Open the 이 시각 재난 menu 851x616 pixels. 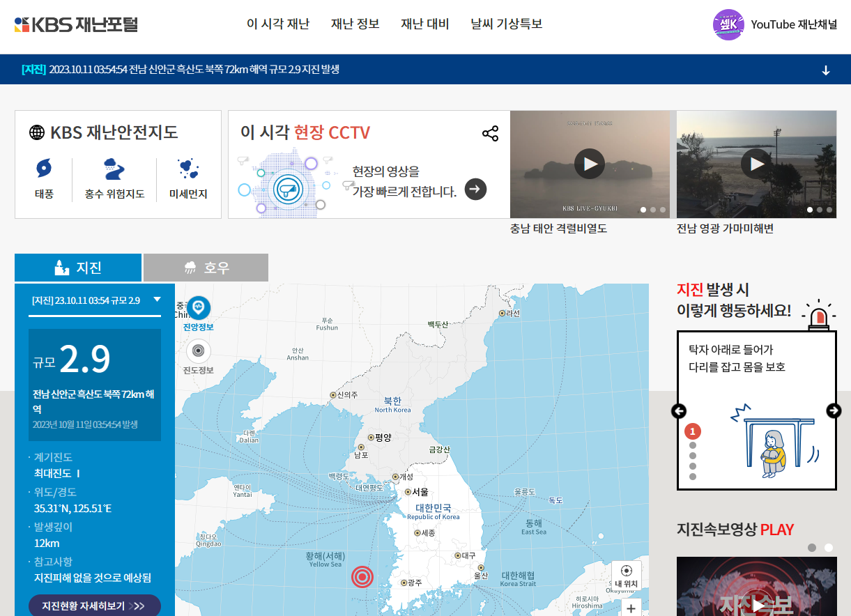coord(278,24)
